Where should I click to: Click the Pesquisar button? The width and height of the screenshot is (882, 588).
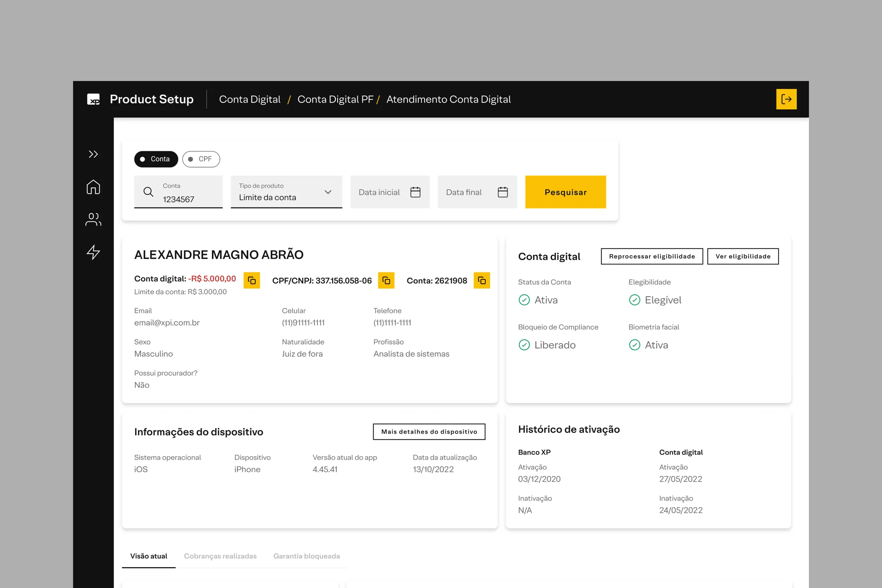(565, 192)
